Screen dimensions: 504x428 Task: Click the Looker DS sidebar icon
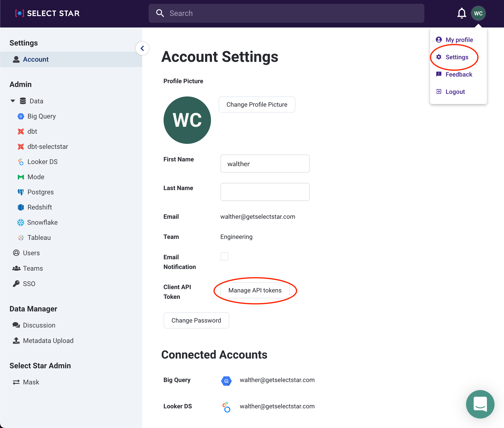(21, 162)
